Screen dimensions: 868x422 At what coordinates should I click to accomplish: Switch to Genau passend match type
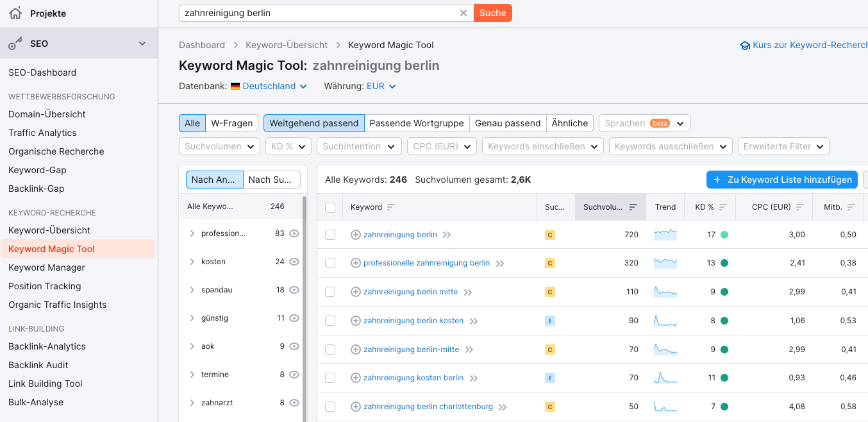coord(508,123)
